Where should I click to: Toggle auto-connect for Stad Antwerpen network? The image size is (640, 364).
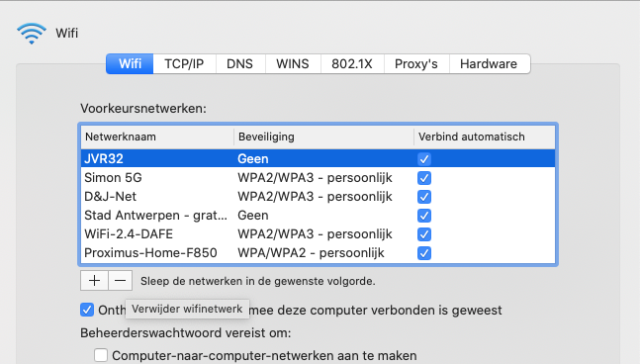424,216
